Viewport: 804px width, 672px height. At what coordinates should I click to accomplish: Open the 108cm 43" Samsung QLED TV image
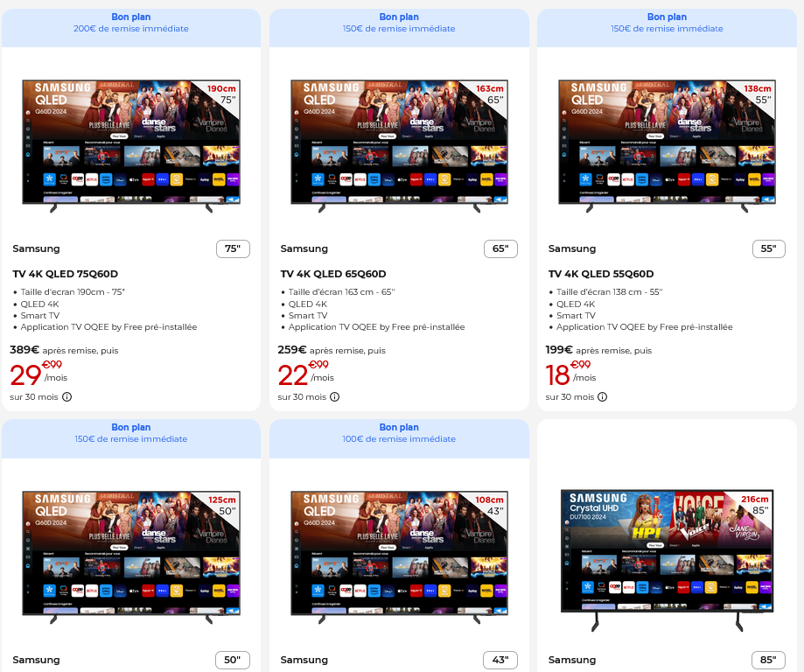(x=399, y=557)
